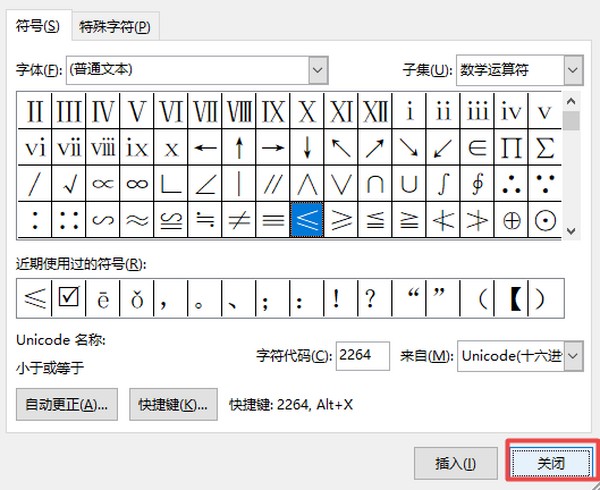Click symbol grid scrollbar down arrow

click(x=571, y=231)
